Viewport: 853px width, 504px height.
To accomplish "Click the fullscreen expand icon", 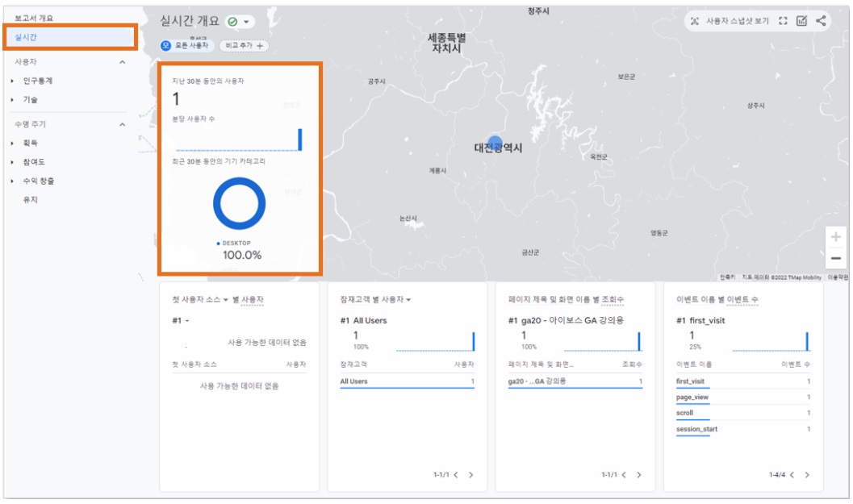I will (x=783, y=21).
